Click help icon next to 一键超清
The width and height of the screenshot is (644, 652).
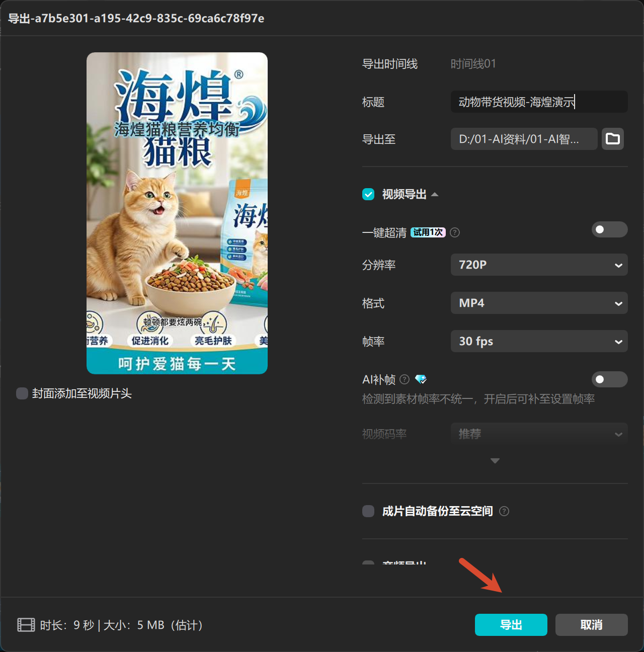pyautogui.click(x=454, y=232)
